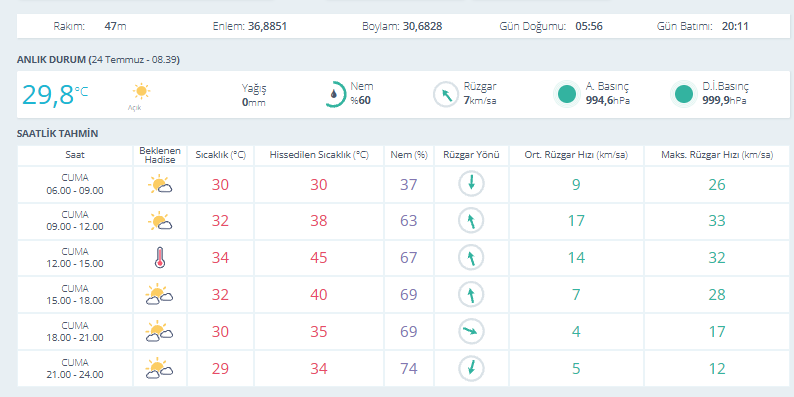Click the Beklenen Hadise column header

160,155
